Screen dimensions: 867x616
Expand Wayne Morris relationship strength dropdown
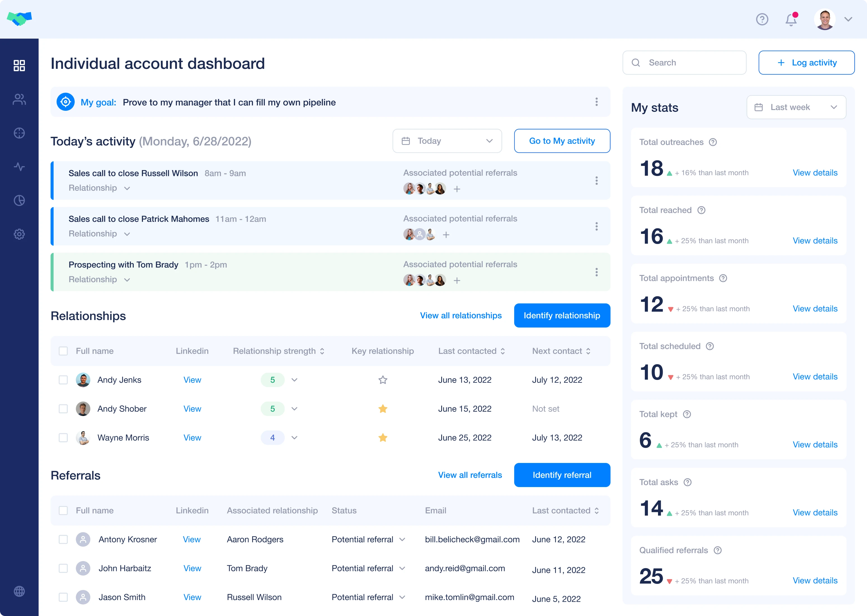tap(294, 438)
